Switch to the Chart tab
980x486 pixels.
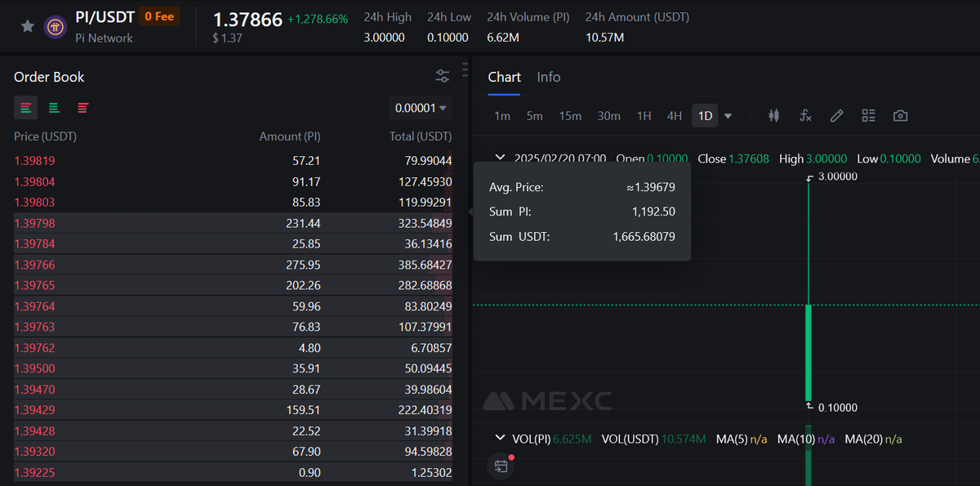(x=504, y=77)
